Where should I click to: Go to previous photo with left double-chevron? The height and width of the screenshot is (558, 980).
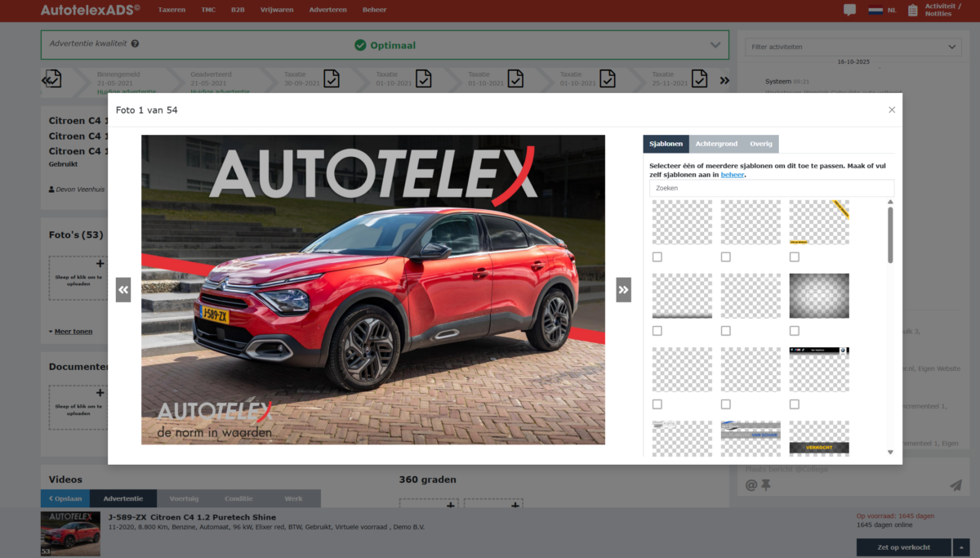pos(123,290)
